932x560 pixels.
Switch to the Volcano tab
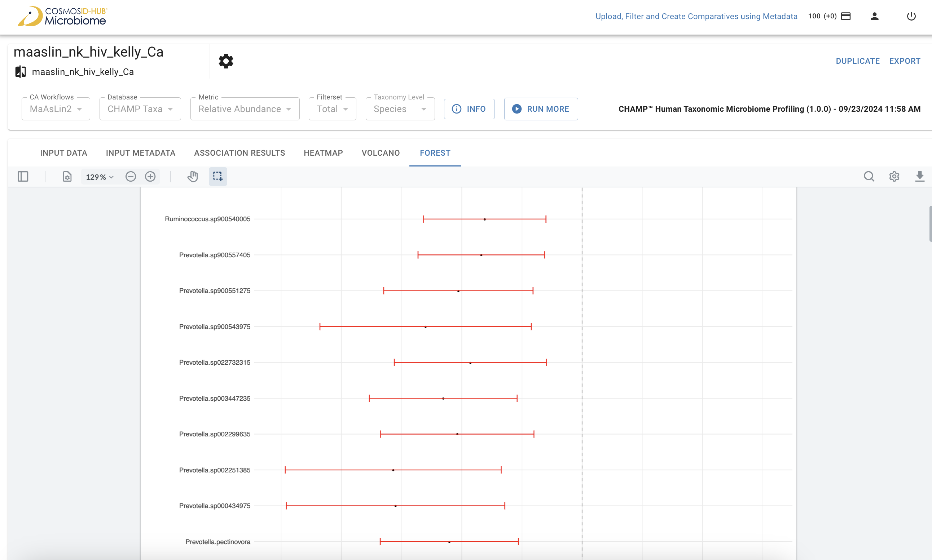tap(381, 153)
